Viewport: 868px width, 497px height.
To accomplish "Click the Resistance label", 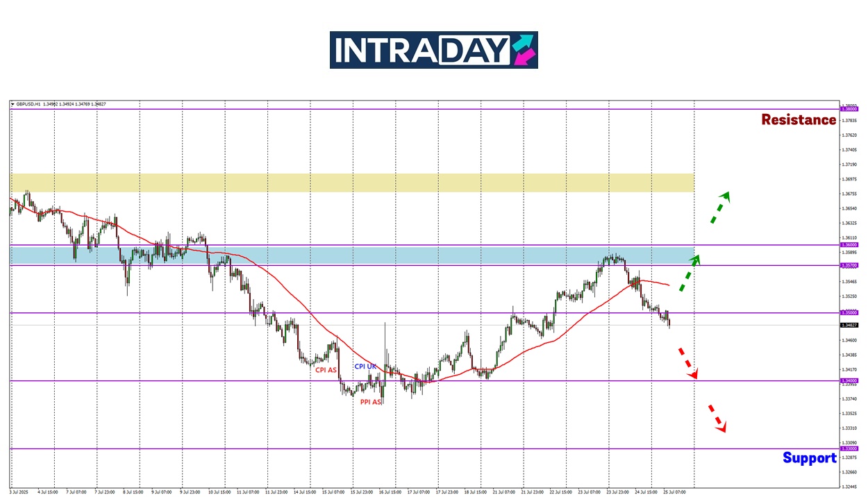I will 799,120.
